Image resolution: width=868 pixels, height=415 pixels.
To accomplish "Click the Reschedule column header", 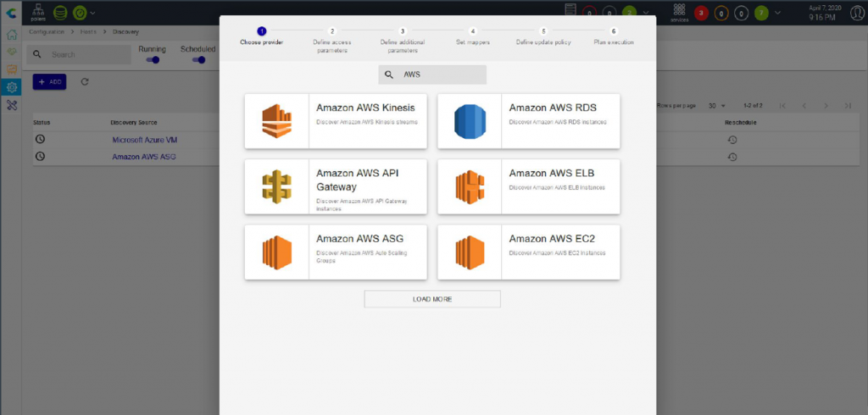I will [x=741, y=122].
